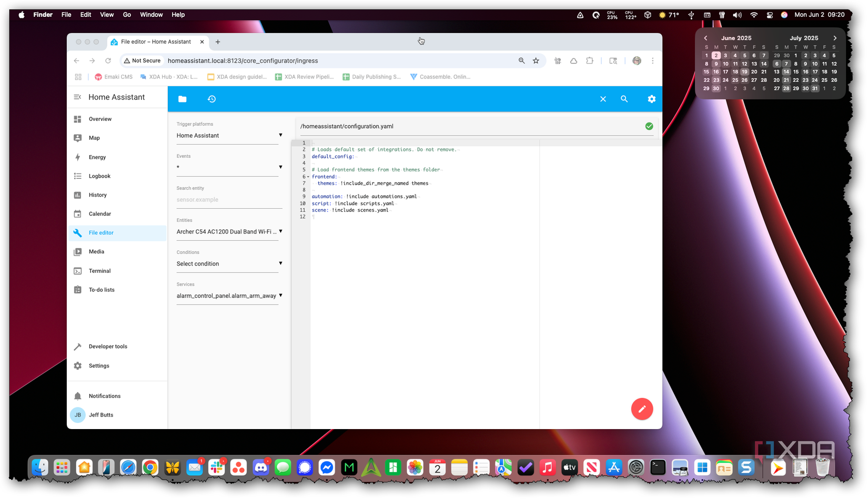Open Google Chrome from the Dock
The height and width of the screenshot is (499, 868).
(150, 467)
